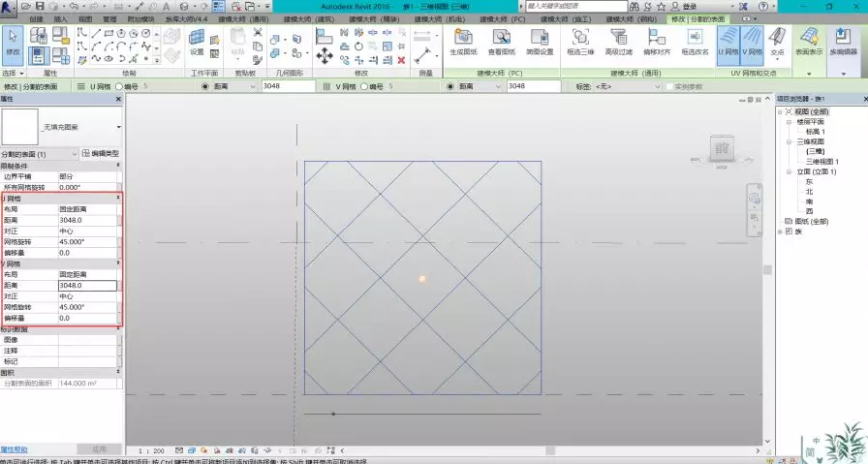Image resolution: width=868 pixels, height=464 pixels.
Task: Click the V 网格 距离 field showing 3048.0
Action: pyautogui.click(x=87, y=286)
